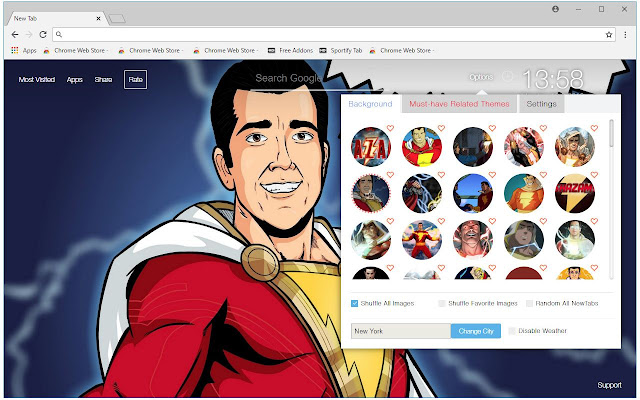Toggle heart on third-row flying Shazam thumbnail

click(x=441, y=221)
